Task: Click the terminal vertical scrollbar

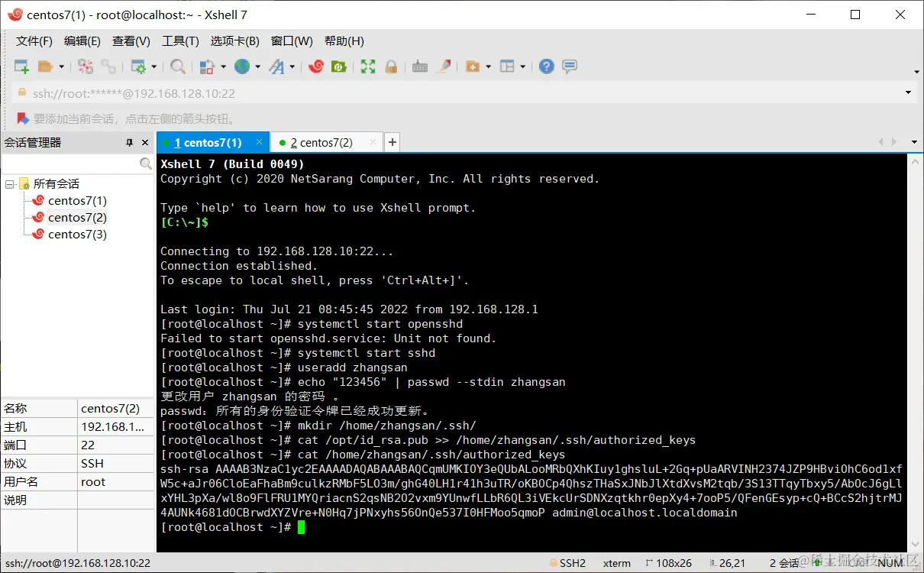Action: [914, 352]
